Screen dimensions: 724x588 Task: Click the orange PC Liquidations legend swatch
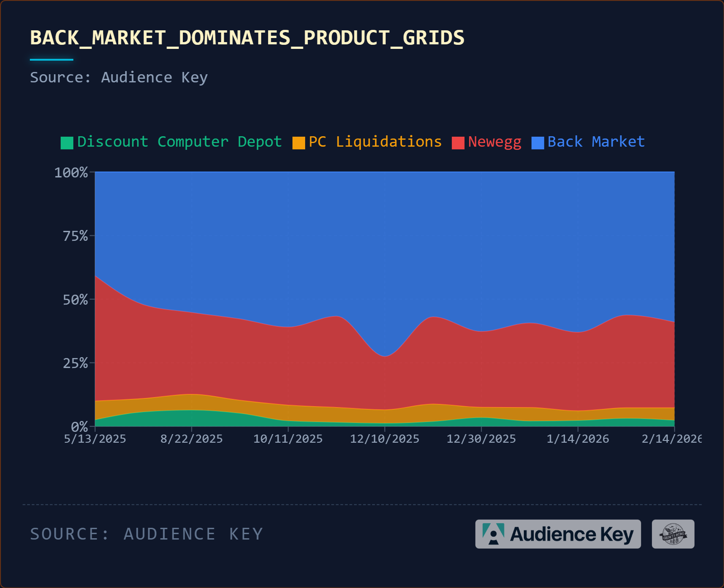click(x=298, y=143)
